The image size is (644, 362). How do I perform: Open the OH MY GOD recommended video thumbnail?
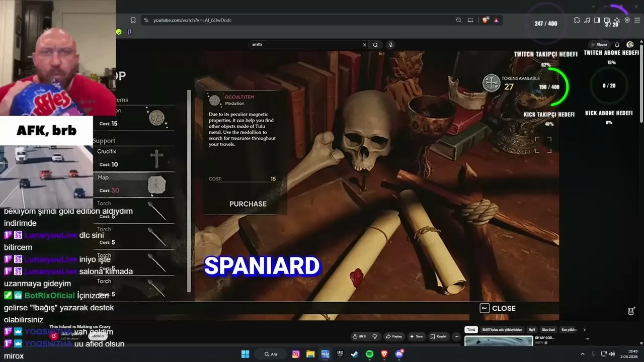(499, 341)
